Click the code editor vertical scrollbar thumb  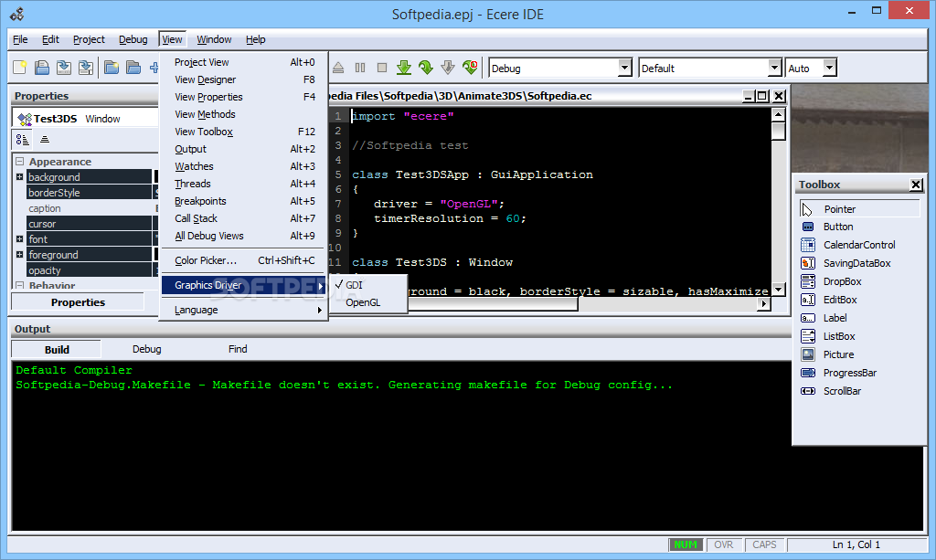click(778, 132)
